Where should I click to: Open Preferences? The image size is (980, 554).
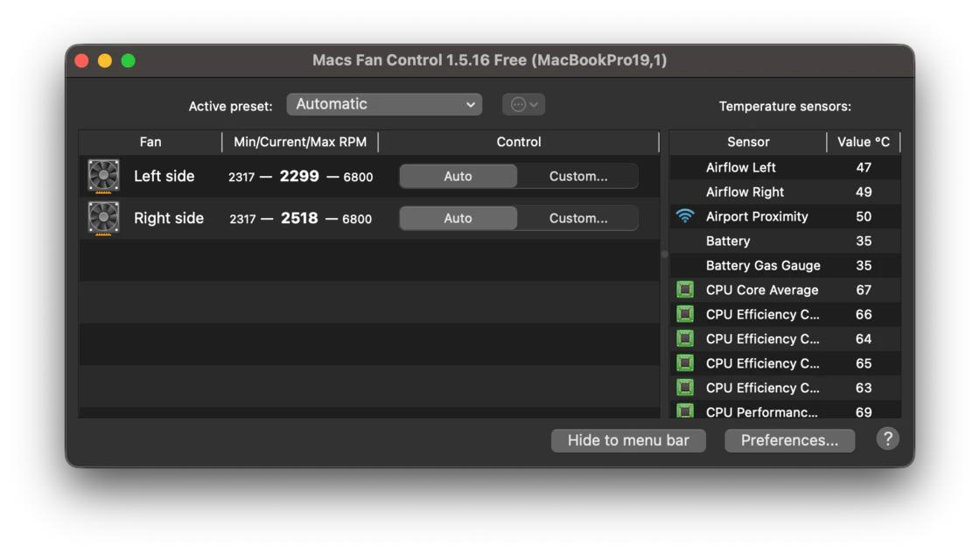point(788,439)
